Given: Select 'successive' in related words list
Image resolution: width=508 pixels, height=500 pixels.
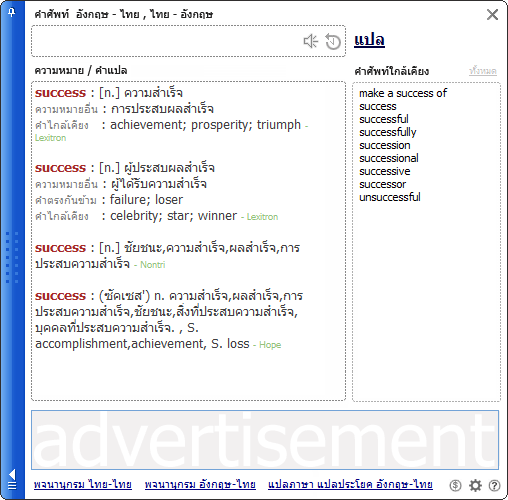Looking at the screenshot, I should point(385,171).
